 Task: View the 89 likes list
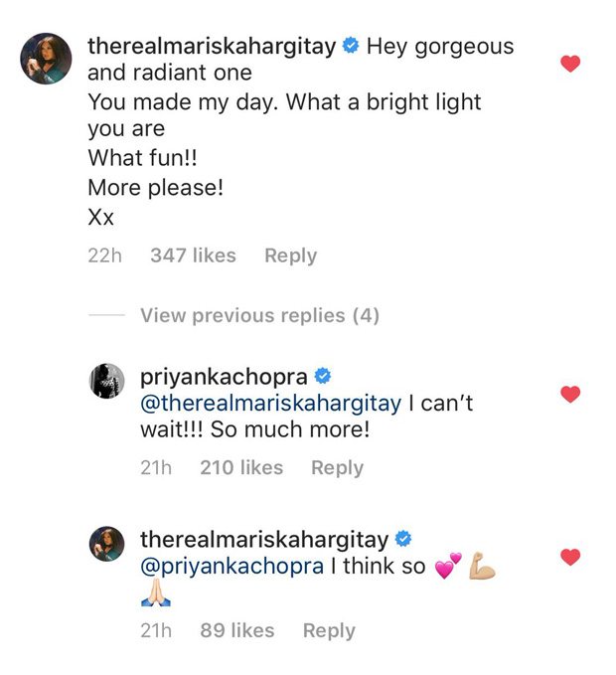click(x=236, y=630)
